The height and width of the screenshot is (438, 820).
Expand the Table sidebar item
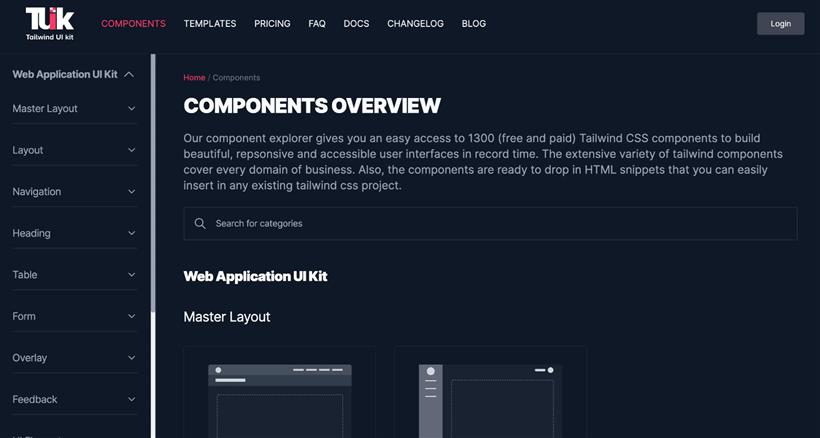tap(74, 274)
